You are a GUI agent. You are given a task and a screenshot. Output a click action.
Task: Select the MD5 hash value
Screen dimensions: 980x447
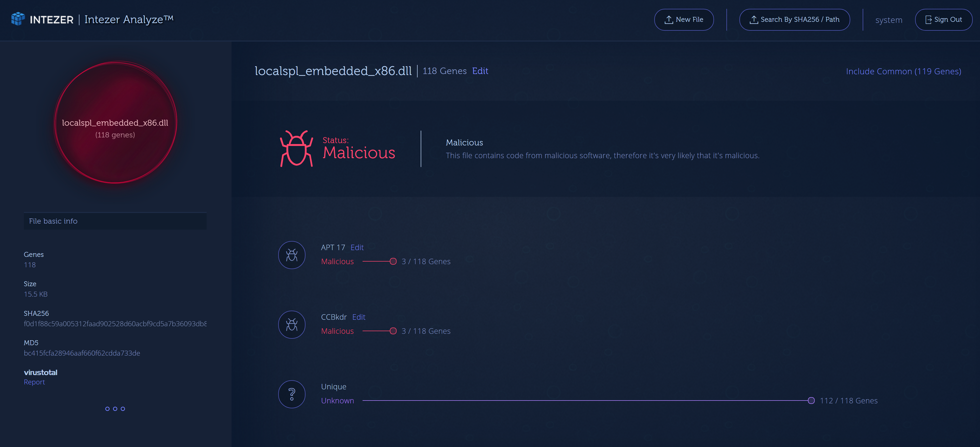point(82,353)
